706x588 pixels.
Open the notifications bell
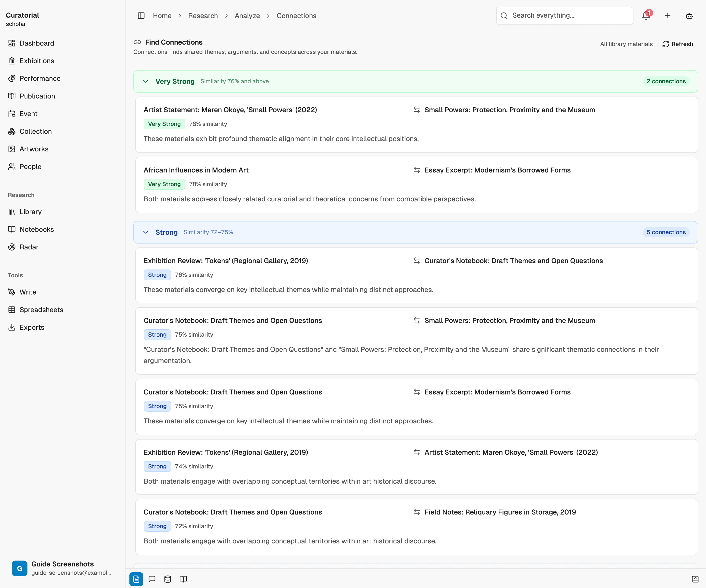pos(646,16)
